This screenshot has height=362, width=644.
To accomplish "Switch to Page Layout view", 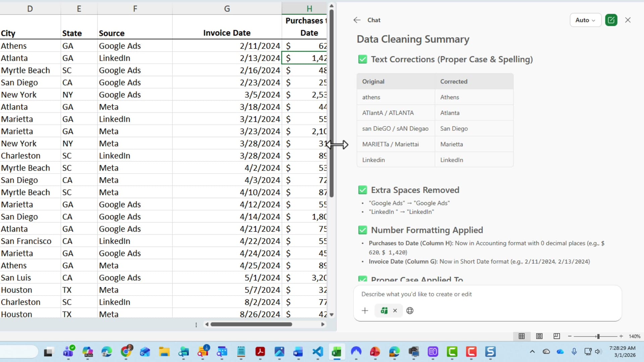I will [x=539, y=336].
